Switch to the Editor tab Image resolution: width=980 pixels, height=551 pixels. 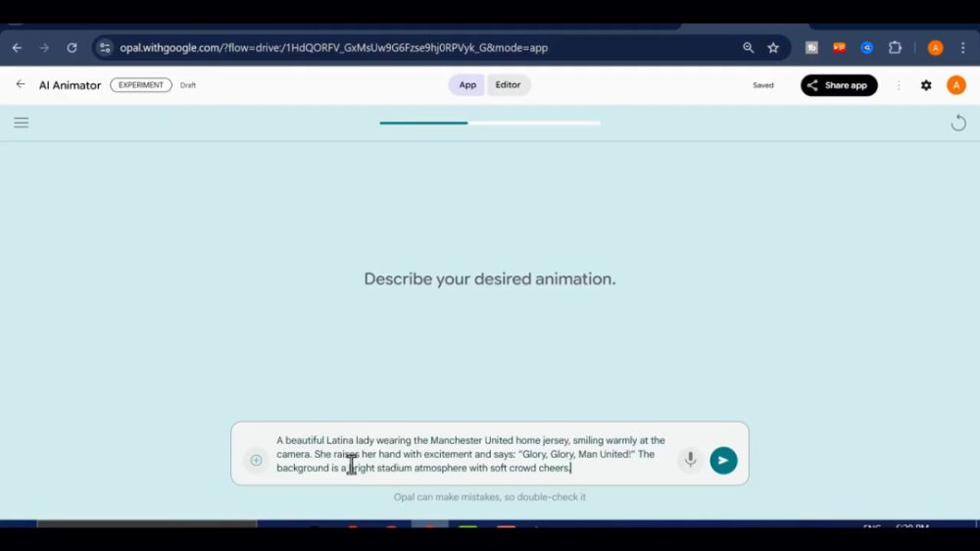(508, 85)
